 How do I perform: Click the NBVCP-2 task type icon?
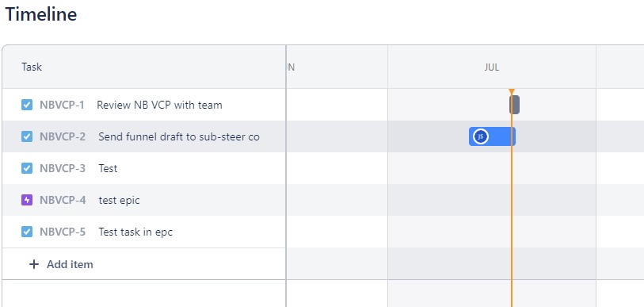tap(27, 136)
